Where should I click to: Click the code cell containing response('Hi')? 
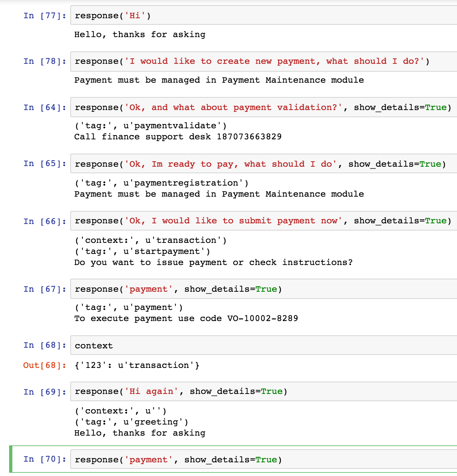pyautogui.click(x=264, y=15)
